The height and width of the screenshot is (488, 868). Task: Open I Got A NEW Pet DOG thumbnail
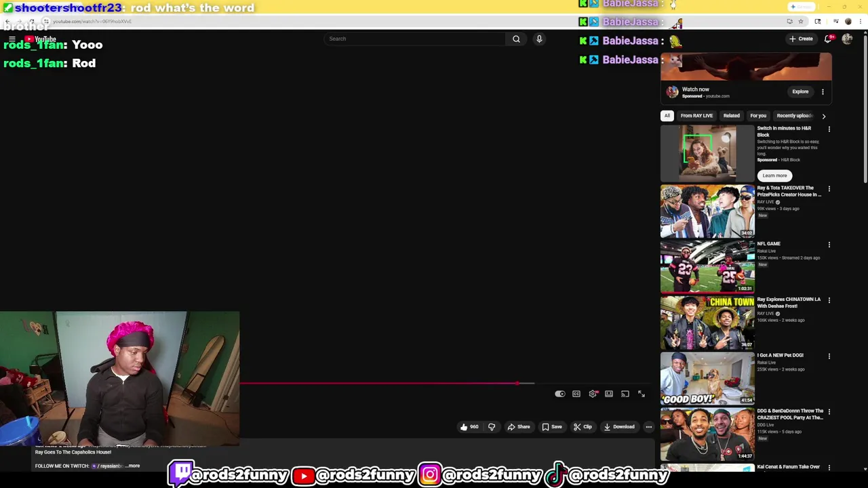tap(707, 378)
